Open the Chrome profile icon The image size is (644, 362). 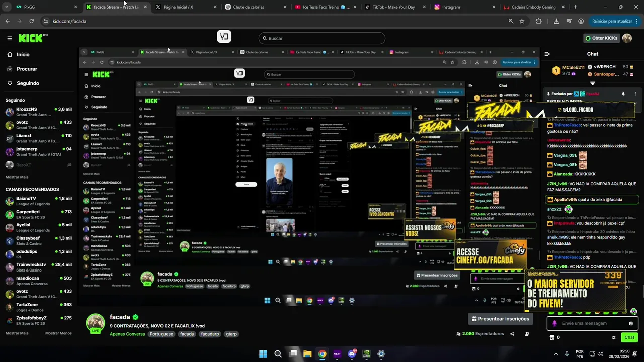(x=581, y=21)
